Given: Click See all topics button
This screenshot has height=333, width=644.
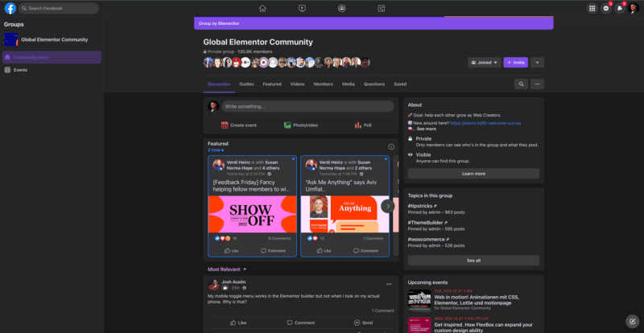Looking at the screenshot, I should pos(473,261).
